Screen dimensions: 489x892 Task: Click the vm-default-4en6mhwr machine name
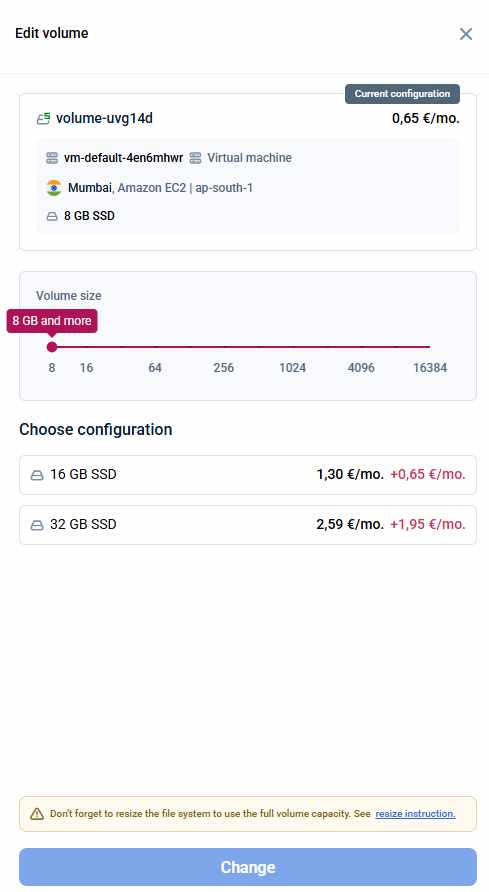click(x=123, y=158)
